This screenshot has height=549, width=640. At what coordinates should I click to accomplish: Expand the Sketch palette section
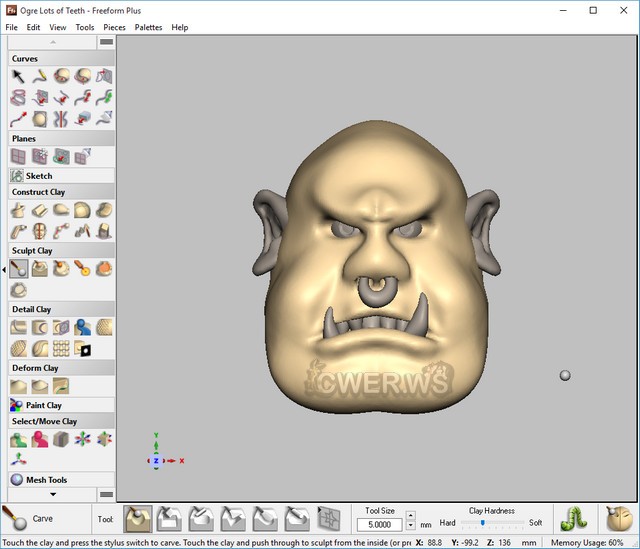tap(38, 176)
